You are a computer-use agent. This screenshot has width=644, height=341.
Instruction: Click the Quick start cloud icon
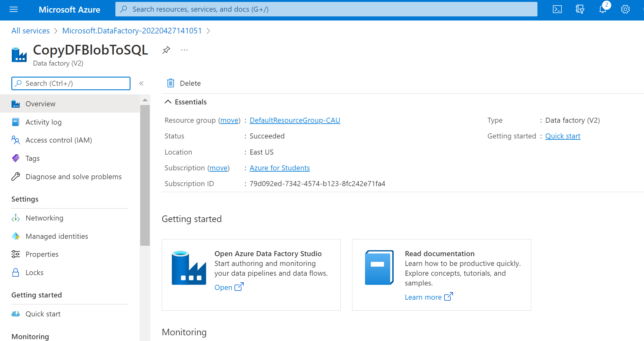point(15,314)
